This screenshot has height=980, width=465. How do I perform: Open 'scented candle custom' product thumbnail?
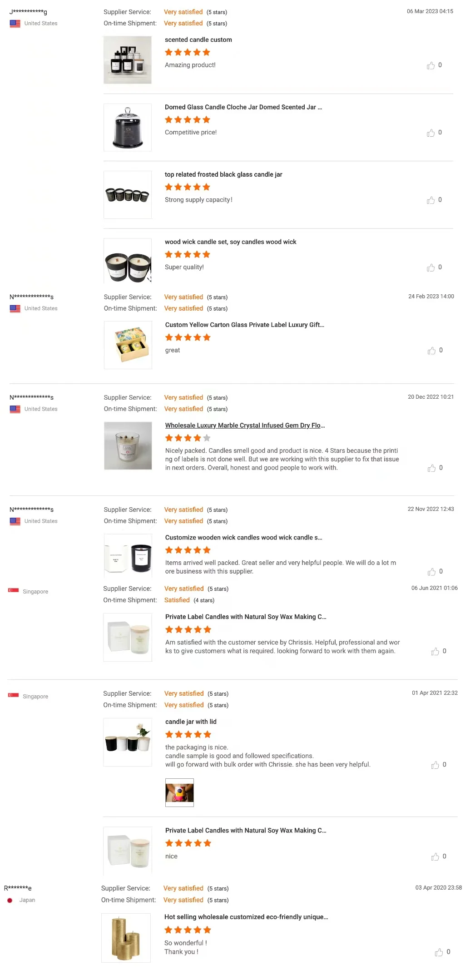pos(128,60)
